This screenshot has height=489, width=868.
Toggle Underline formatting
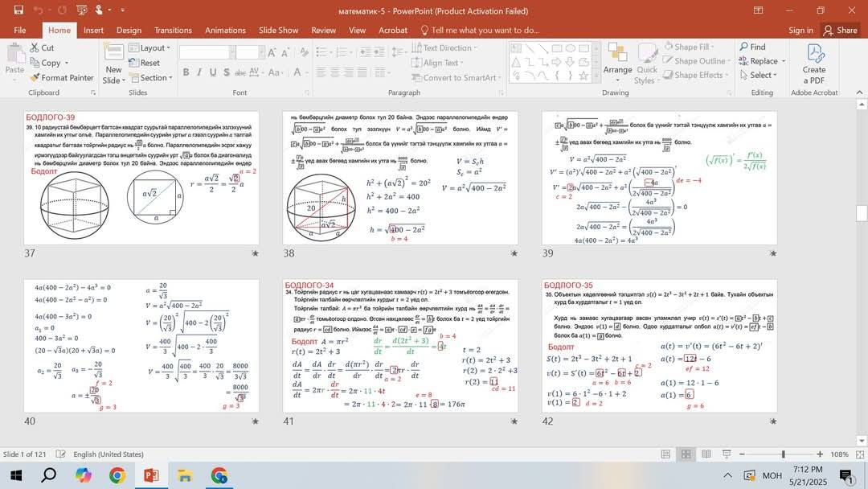tap(213, 72)
